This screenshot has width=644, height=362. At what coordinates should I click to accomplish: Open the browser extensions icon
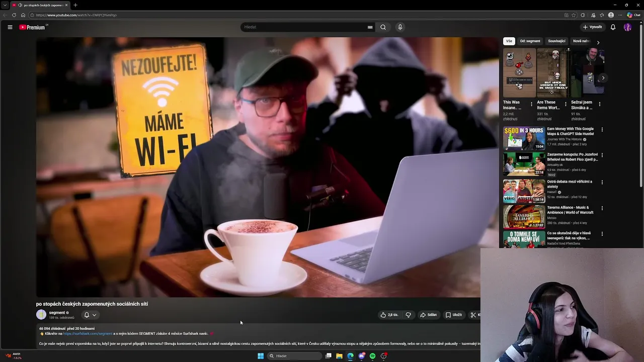[x=583, y=15]
